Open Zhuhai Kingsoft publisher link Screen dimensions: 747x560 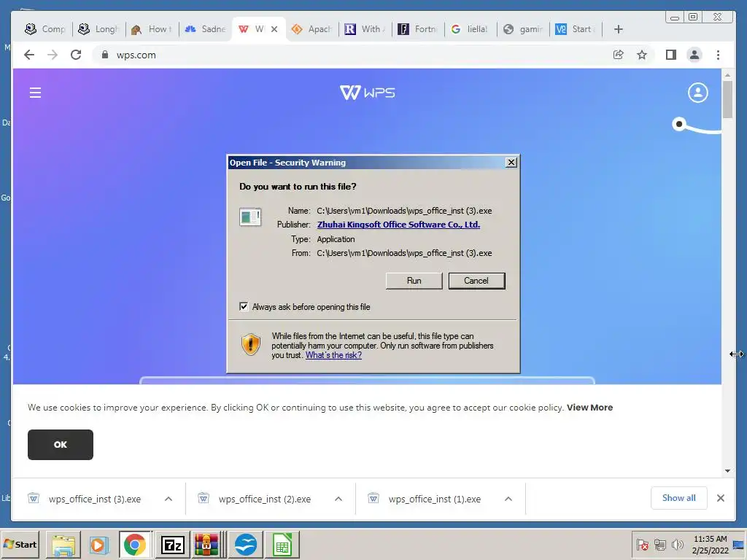point(398,225)
